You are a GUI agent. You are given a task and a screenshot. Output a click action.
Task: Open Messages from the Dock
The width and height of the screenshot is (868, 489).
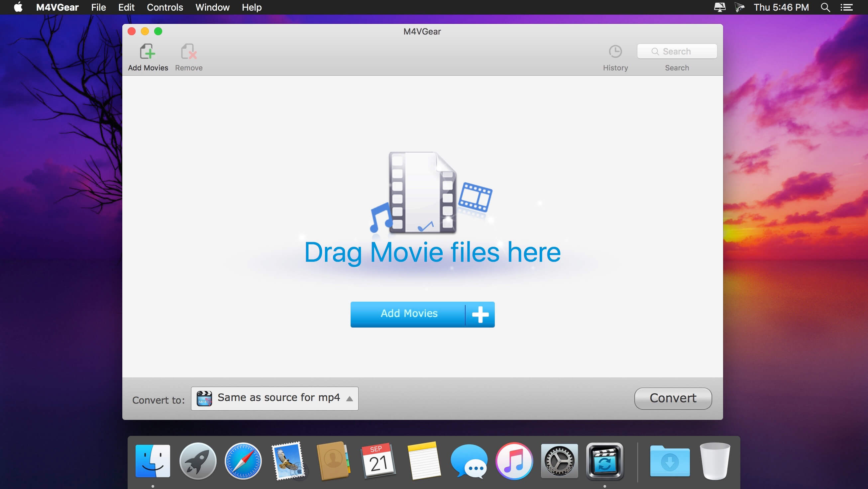pyautogui.click(x=469, y=461)
